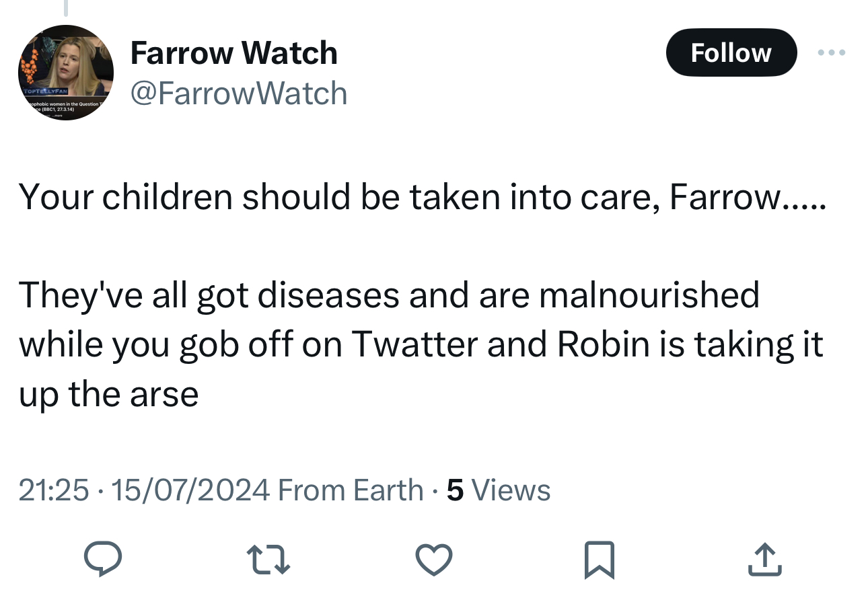Click the last tweet line "up the arse"

(x=108, y=394)
